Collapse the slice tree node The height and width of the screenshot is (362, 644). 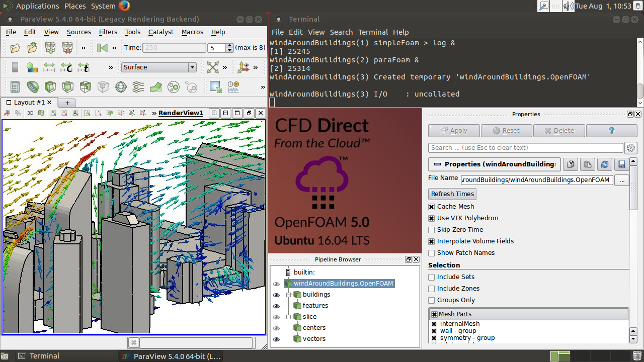pyautogui.click(x=289, y=317)
